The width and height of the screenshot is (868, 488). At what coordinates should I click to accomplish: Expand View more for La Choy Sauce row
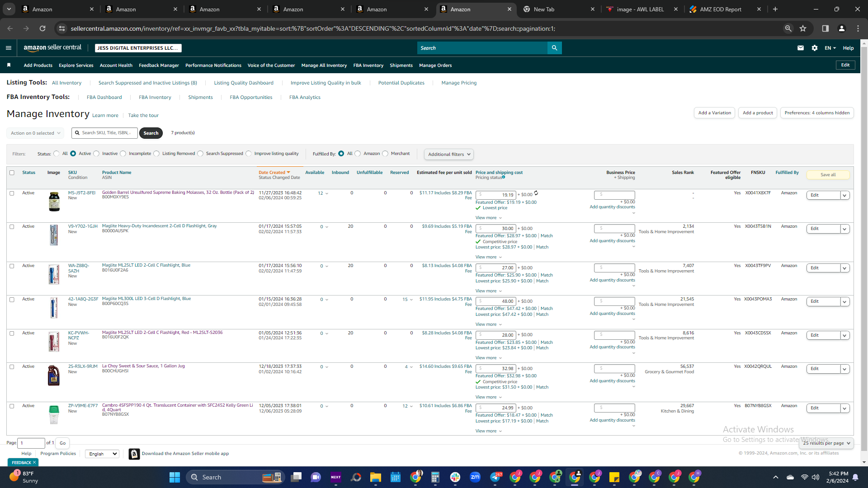pos(489,397)
